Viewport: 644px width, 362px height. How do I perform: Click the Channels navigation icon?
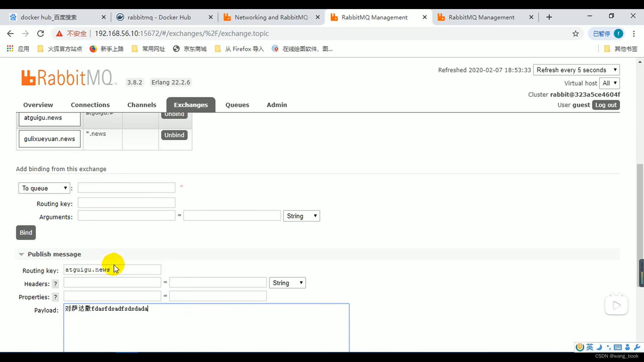click(142, 105)
